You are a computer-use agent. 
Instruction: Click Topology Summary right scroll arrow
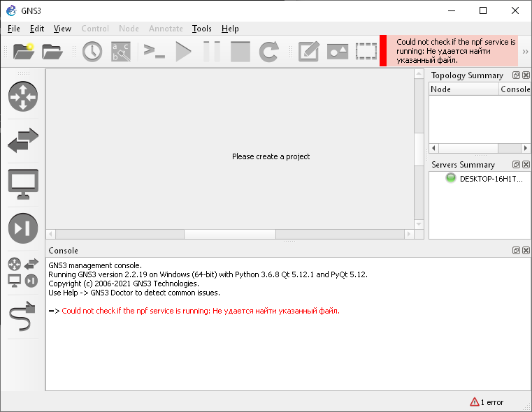(x=526, y=148)
